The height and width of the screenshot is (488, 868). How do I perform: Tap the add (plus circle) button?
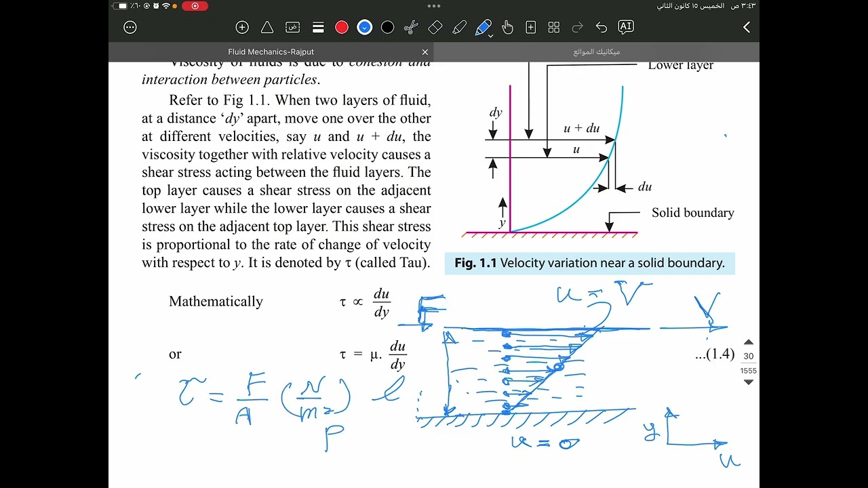tap(242, 27)
